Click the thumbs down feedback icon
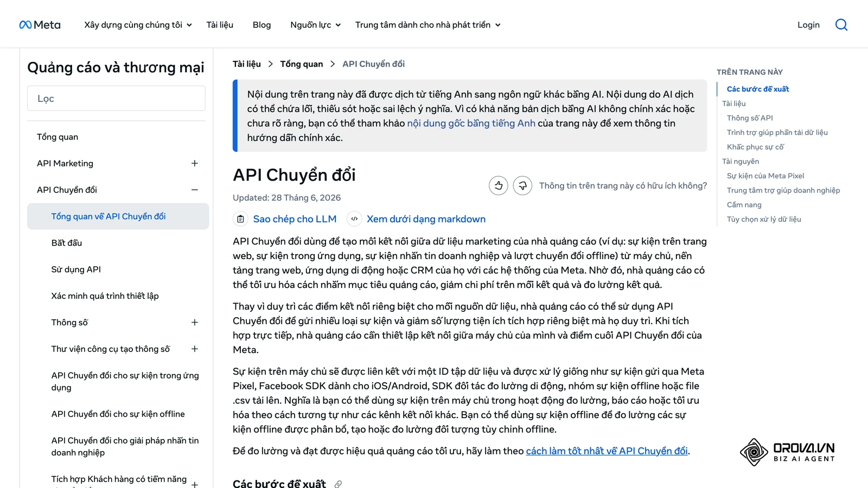Screen dimensions: 868x488 point(522,185)
